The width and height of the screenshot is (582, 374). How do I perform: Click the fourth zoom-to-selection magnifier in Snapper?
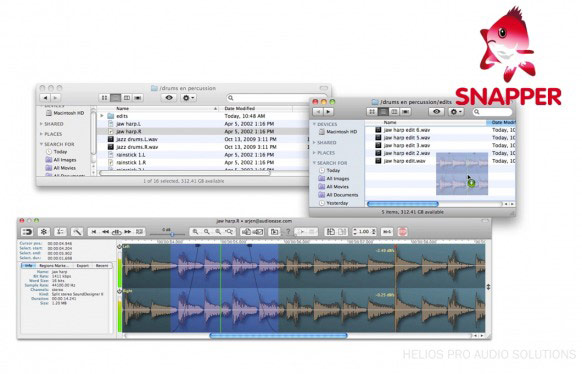[x=229, y=232]
